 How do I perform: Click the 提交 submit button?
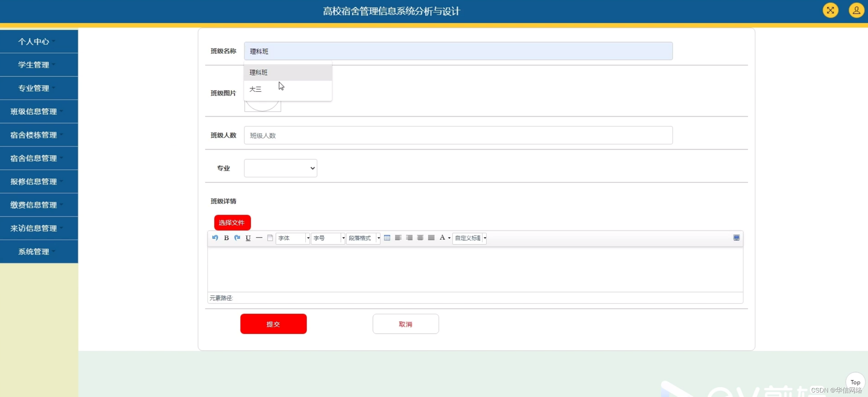273,323
